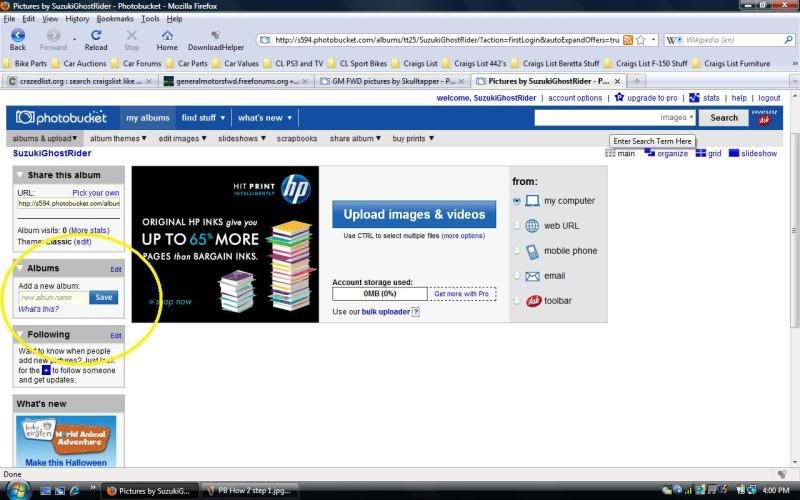Click the Wikipedia search magnifier icon
The image size is (800, 500).
point(788,39)
